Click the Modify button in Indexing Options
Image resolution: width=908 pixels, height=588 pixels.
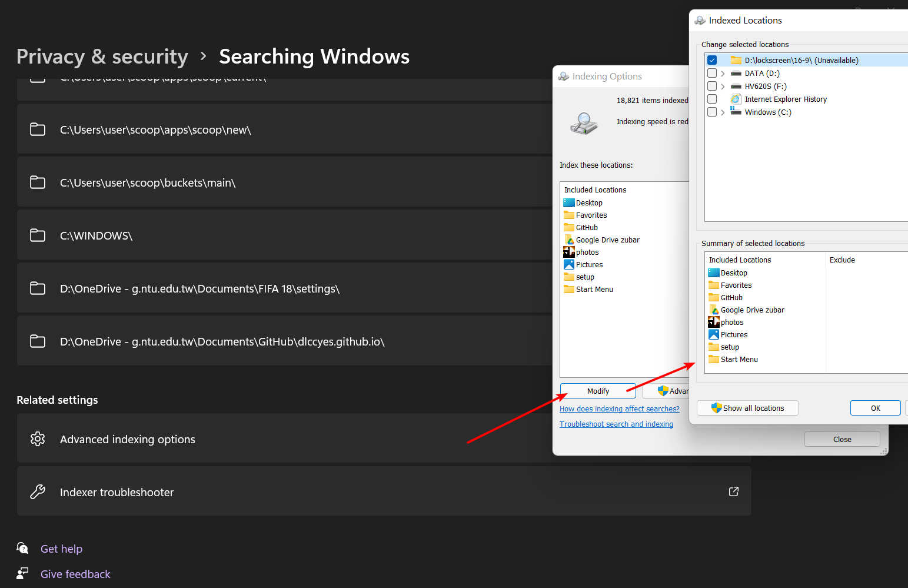(598, 391)
